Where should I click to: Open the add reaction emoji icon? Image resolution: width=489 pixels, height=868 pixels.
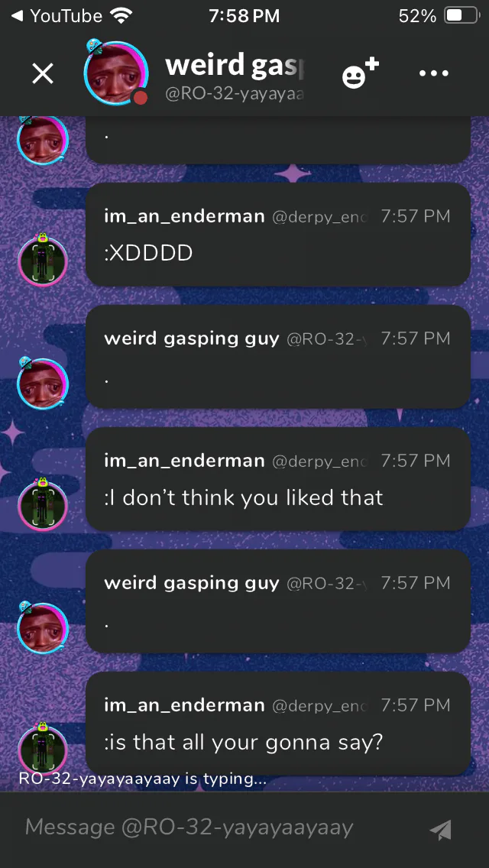pyautogui.click(x=360, y=73)
